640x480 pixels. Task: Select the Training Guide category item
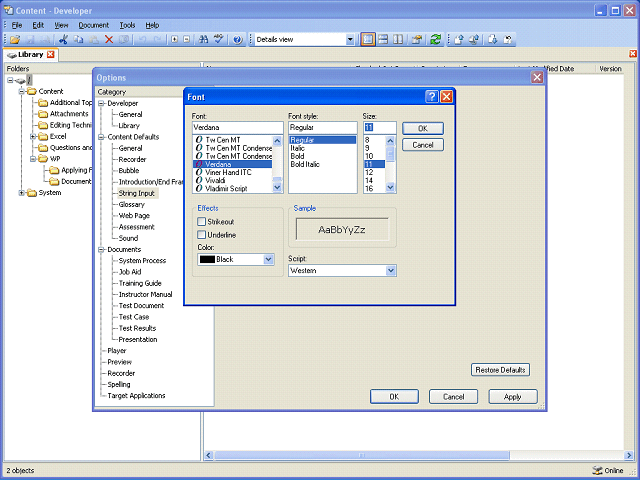pos(140,283)
